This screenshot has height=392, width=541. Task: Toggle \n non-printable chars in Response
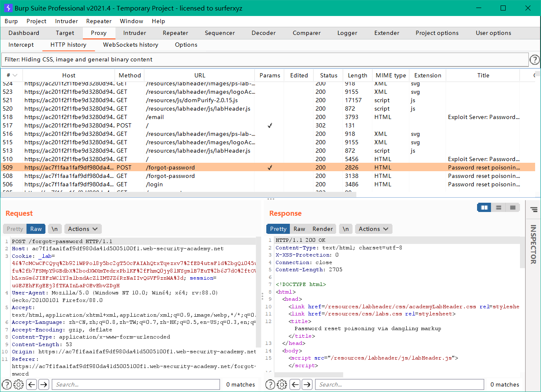click(x=345, y=229)
